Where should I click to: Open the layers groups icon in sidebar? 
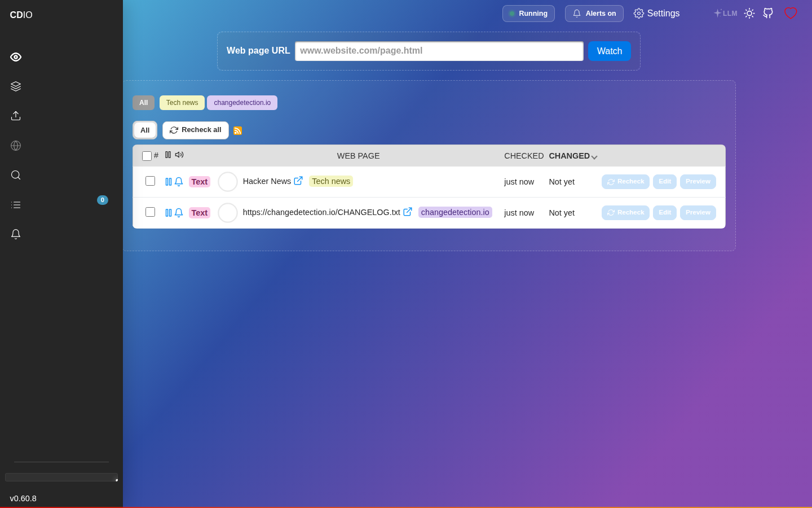point(16,86)
